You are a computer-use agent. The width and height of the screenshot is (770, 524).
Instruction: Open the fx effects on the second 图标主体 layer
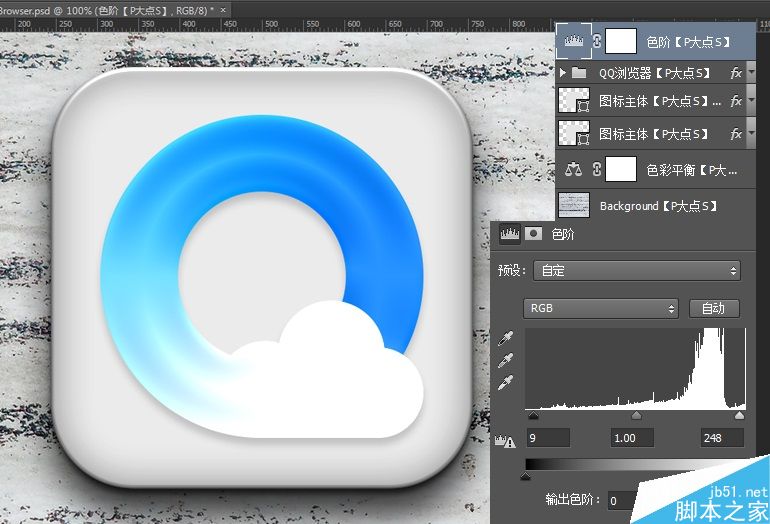(x=736, y=134)
